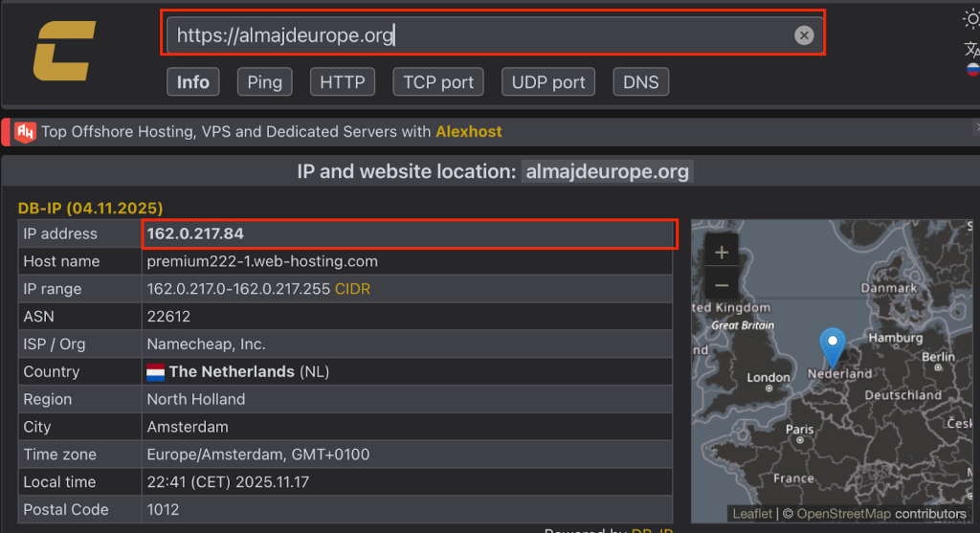Click the CIDR link
This screenshot has width=980, height=533.
352,289
